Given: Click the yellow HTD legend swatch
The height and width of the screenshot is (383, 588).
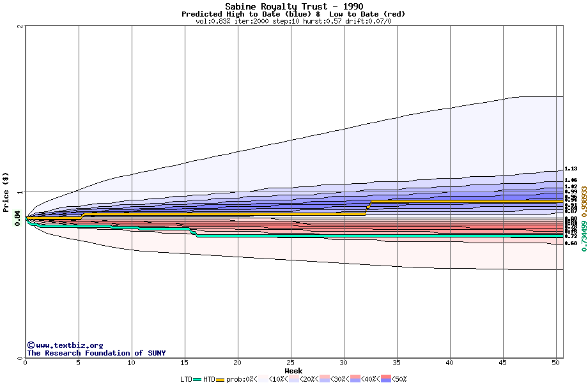Looking at the screenshot, I should [220, 380].
